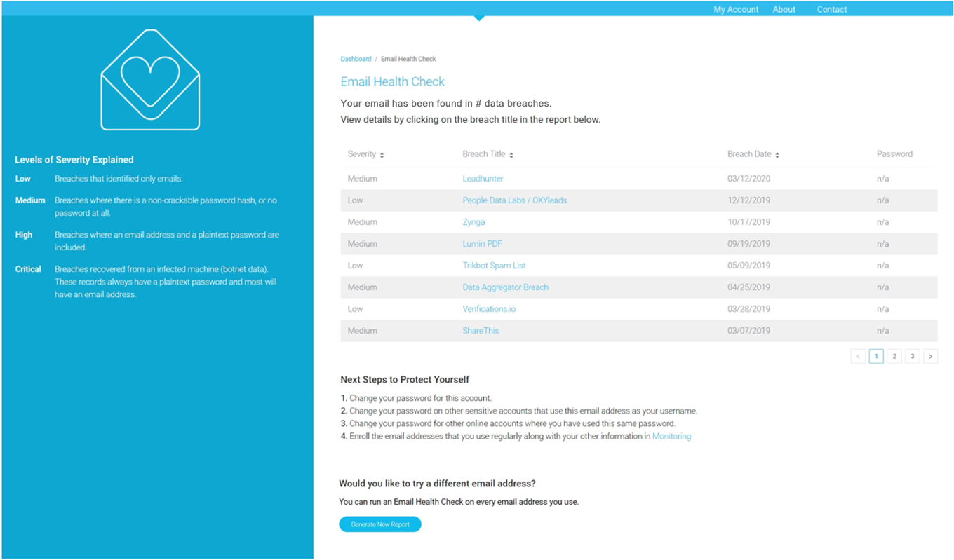Open the Contact page
The image size is (954, 560).
pyautogui.click(x=832, y=9)
